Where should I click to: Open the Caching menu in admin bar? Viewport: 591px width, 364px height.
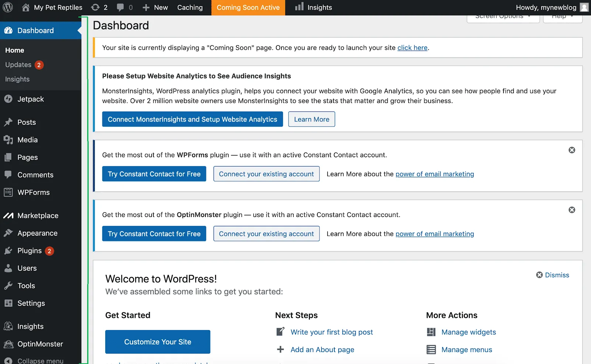coord(190,7)
